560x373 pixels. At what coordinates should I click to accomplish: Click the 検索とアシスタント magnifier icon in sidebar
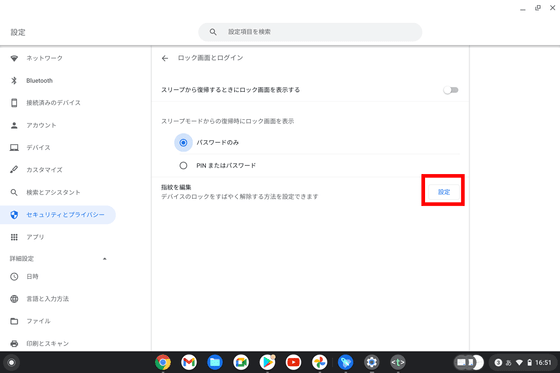pyautogui.click(x=14, y=192)
